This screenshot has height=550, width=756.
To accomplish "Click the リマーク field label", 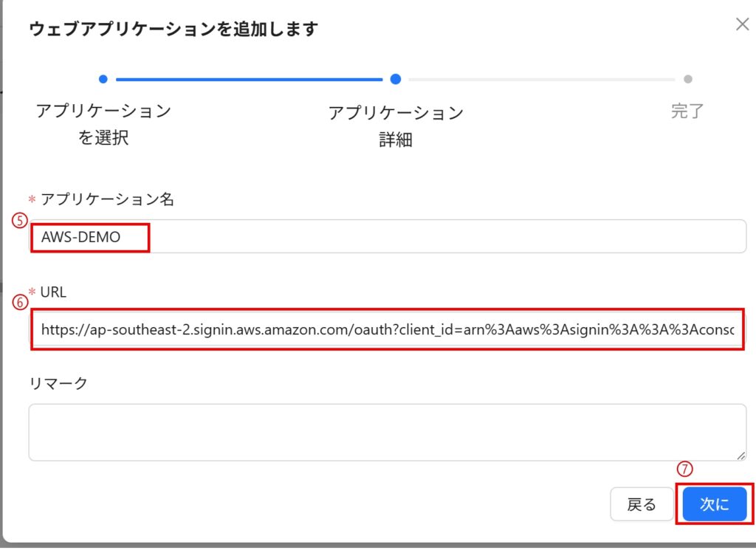I will click(58, 383).
